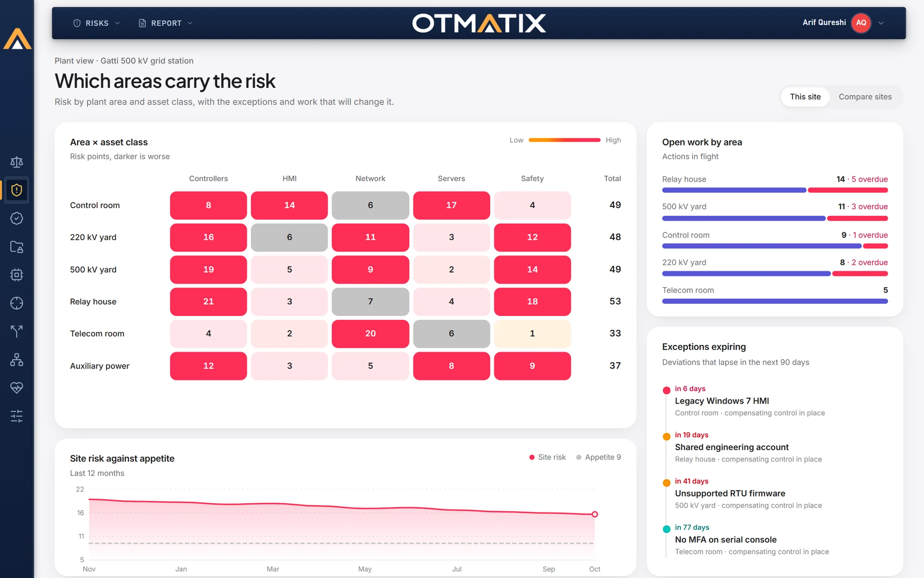Click the Oct endpoint marker on risk chart
This screenshot has width=924, height=578.
(x=595, y=514)
